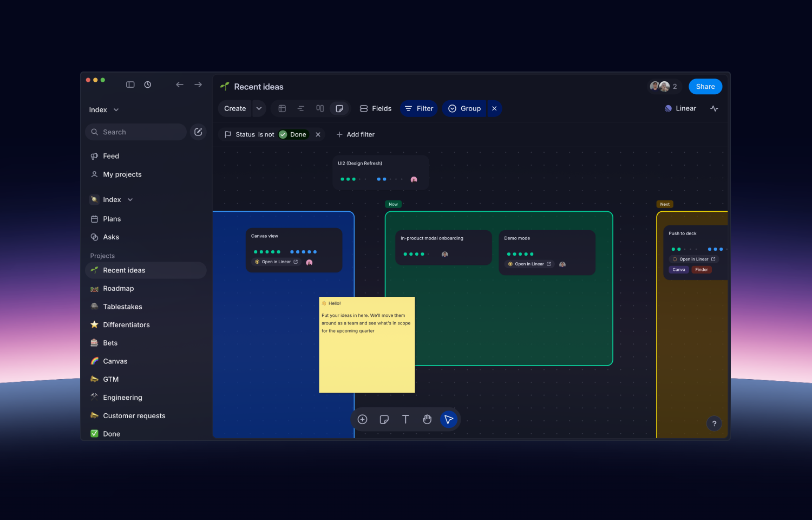The height and width of the screenshot is (520, 812).
Task: Select the sticky note tool
Action: click(384, 419)
